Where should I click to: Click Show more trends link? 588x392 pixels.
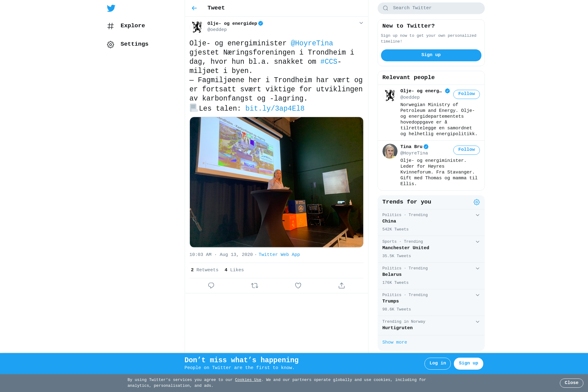[x=394, y=342]
